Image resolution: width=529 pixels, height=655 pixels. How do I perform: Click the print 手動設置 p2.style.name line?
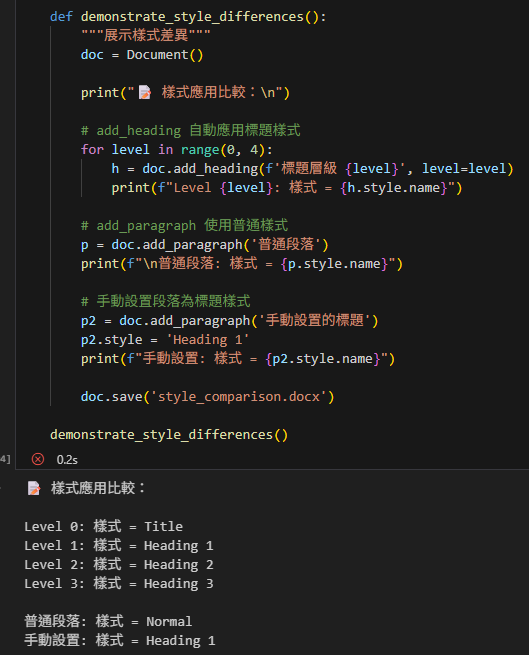tap(238, 358)
